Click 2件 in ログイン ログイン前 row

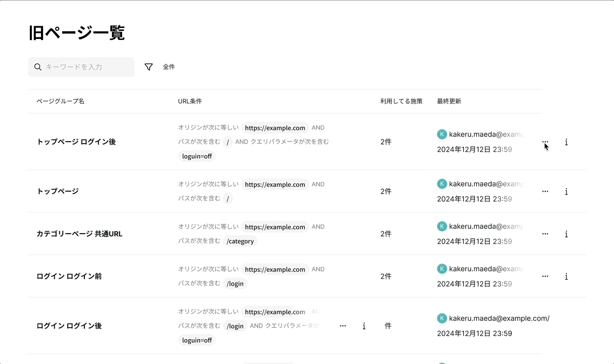[386, 277]
